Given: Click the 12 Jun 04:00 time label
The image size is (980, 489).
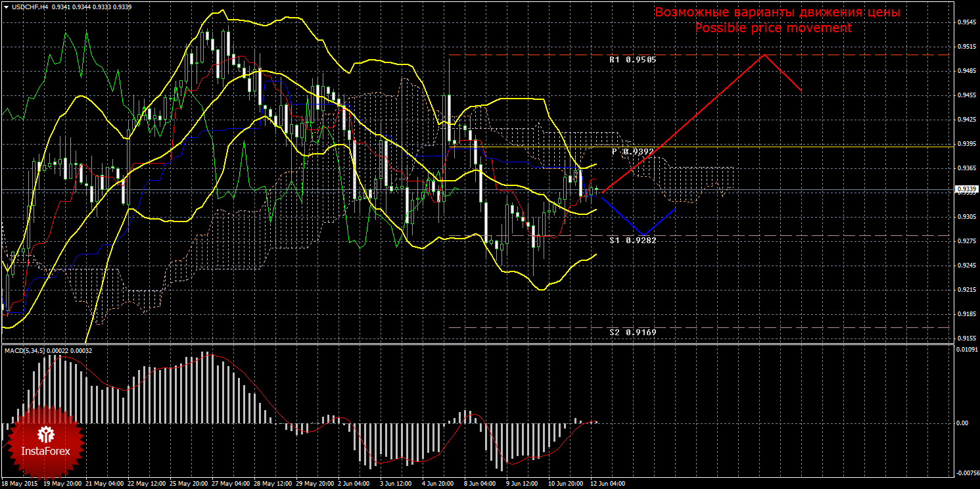Looking at the screenshot, I should pos(607,484).
